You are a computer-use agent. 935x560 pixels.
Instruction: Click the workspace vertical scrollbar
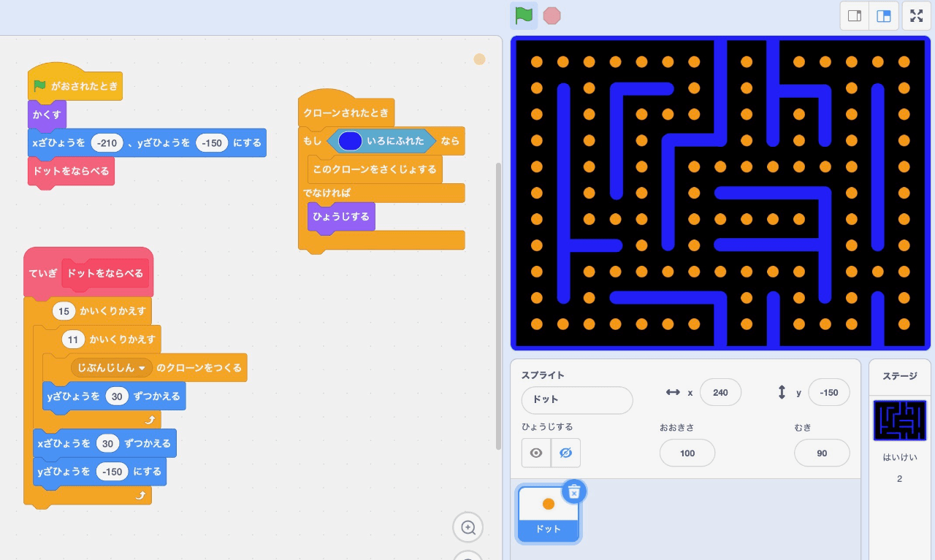[499, 305]
